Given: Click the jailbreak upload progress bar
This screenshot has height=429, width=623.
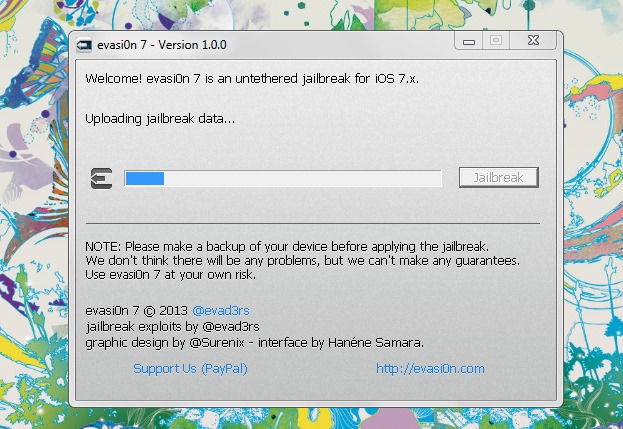Looking at the screenshot, I should (x=283, y=178).
